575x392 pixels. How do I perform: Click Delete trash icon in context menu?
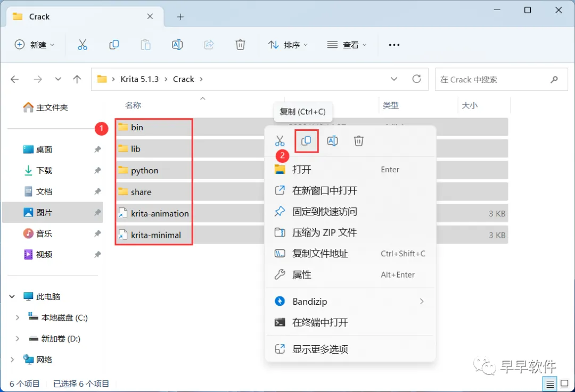pyautogui.click(x=359, y=140)
